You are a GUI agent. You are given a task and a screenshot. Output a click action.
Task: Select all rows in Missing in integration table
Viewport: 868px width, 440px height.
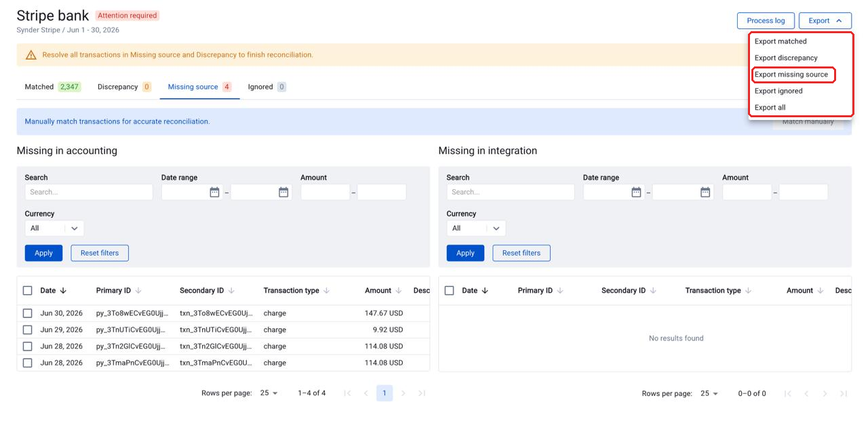click(x=450, y=291)
